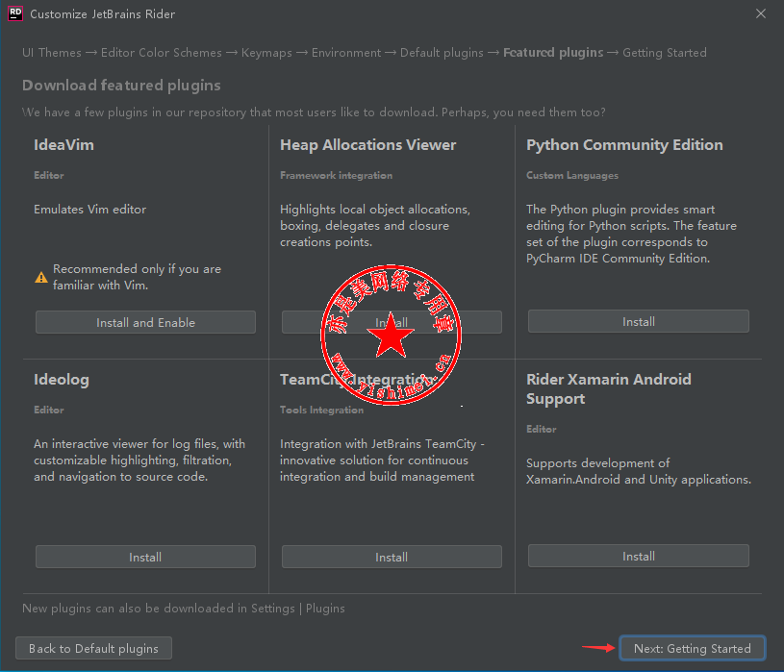
Task: Click "Highlights local object allocations" description
Action: point(375,226)
